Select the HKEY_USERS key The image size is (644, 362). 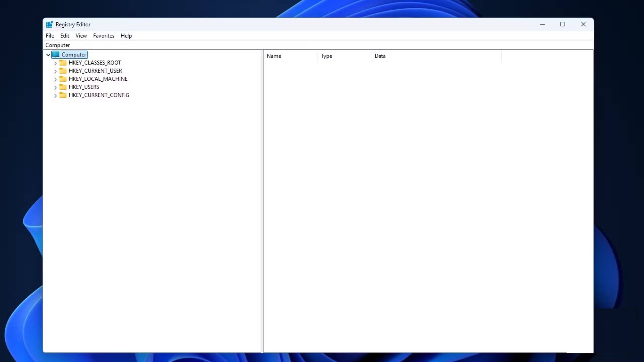tap(84, 87)
